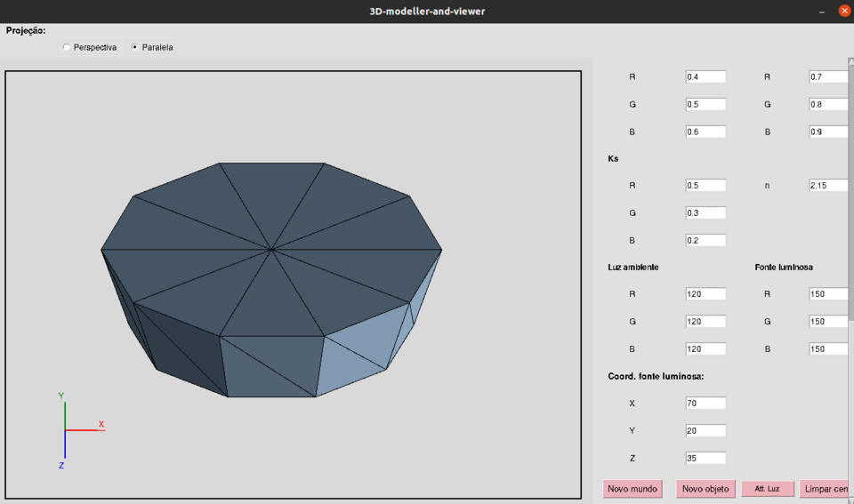This screenshot has width=854, height=504.
Task: Click the center vertex of the 3D polygon
Action: [271, 250]
